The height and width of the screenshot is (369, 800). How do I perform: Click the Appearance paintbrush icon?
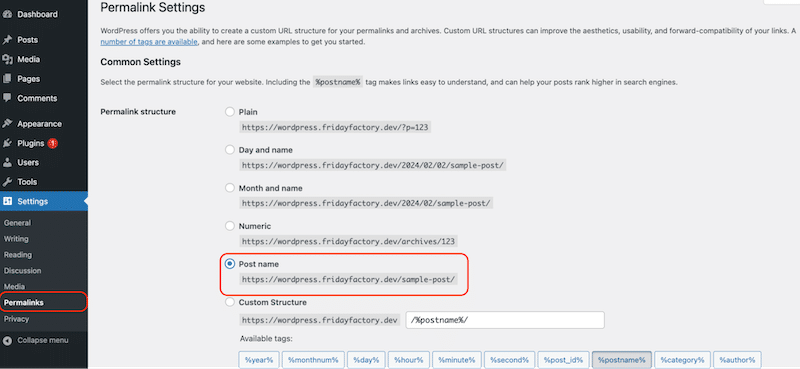coord(7,124)
